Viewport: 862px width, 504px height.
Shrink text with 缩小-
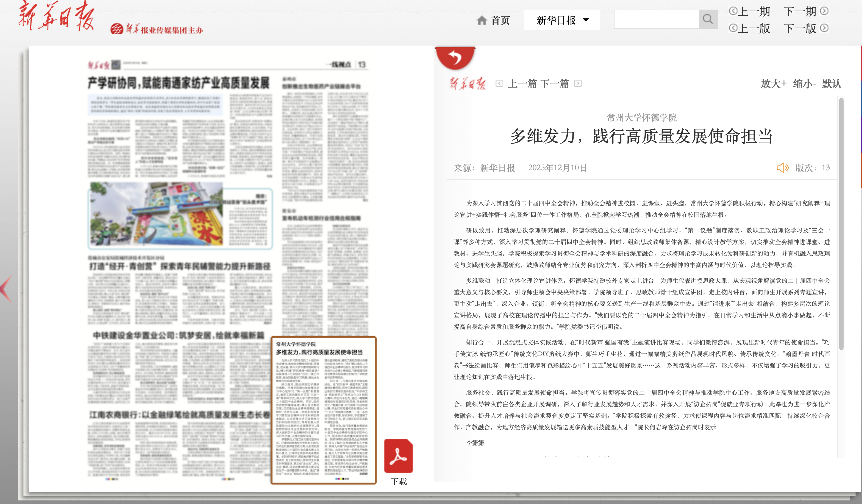[x=804, y=83]
